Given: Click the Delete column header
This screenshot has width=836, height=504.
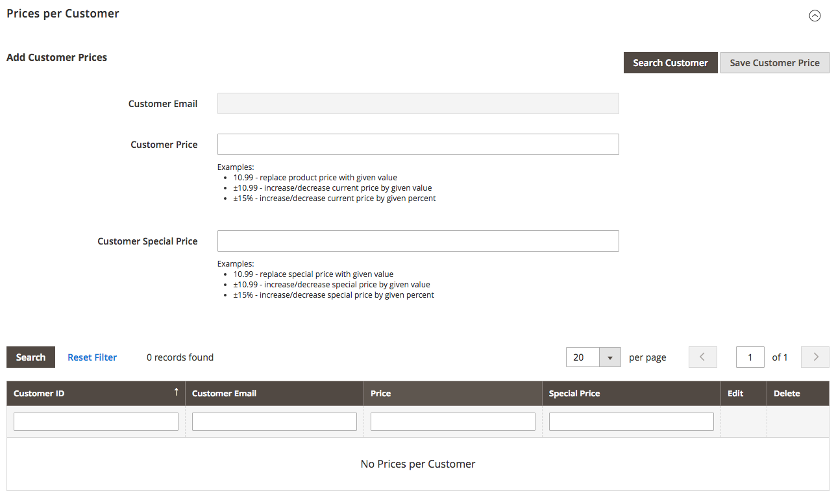Looking at the screenshot, I should (798, 394).
